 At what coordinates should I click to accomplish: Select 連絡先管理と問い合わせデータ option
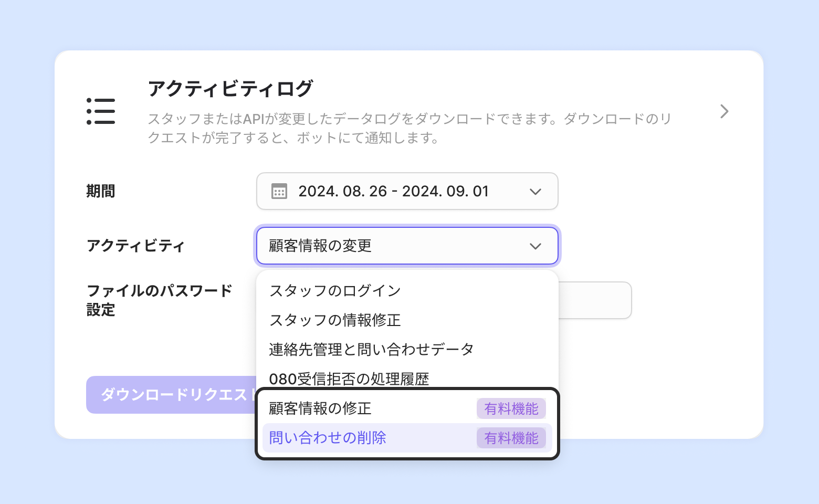coord(371,350)
